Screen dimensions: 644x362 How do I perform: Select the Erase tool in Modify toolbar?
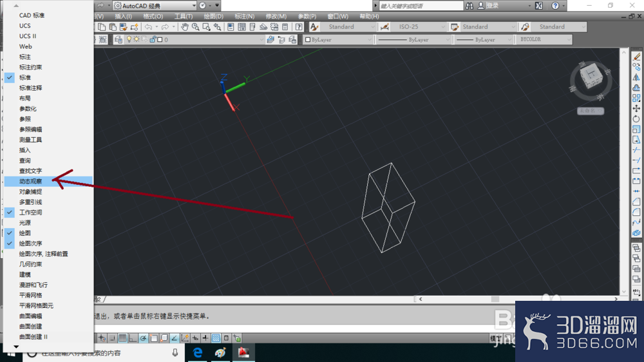point(637,56)
